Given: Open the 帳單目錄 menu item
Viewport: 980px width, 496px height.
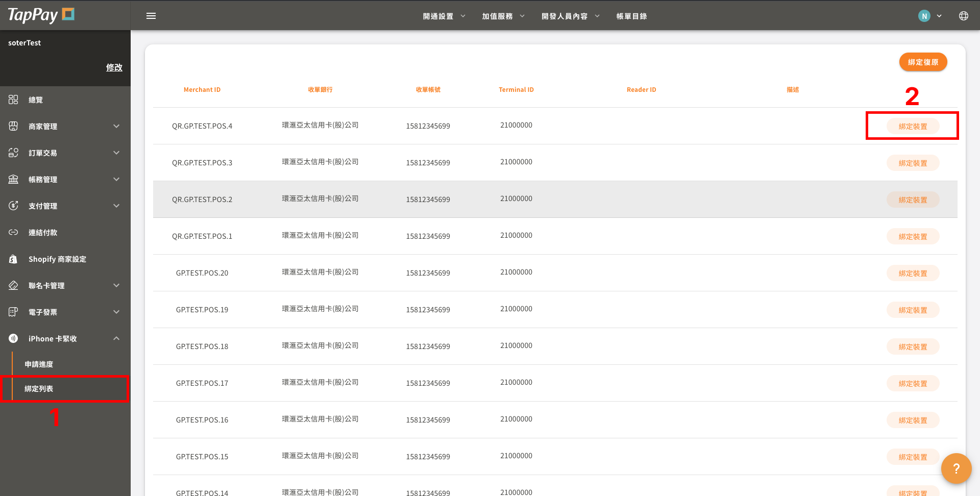Looking at the screenshot, I should 631,16.
